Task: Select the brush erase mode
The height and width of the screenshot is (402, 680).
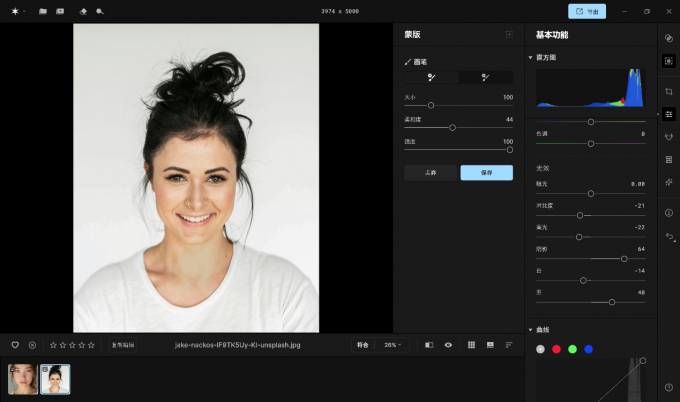Action: [486, 77]
